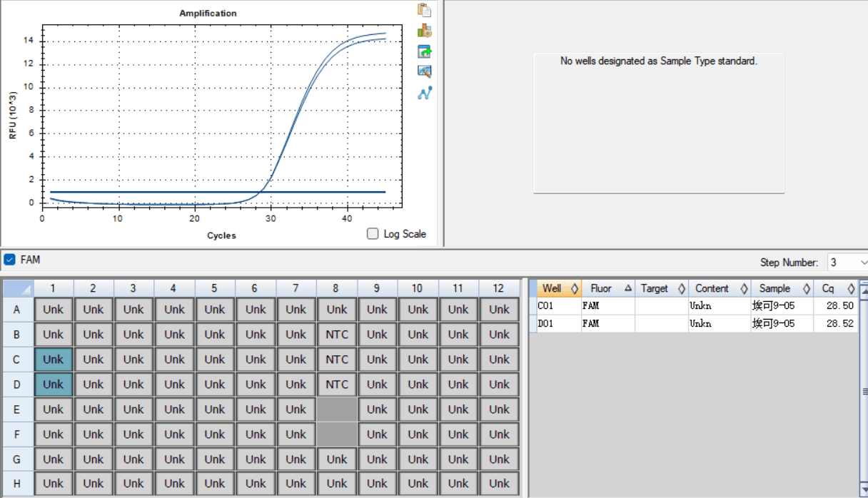Viewport: 868px width, 498px height.
Task: Open chart settings icon with gear
Action: (x=425, y=31)
